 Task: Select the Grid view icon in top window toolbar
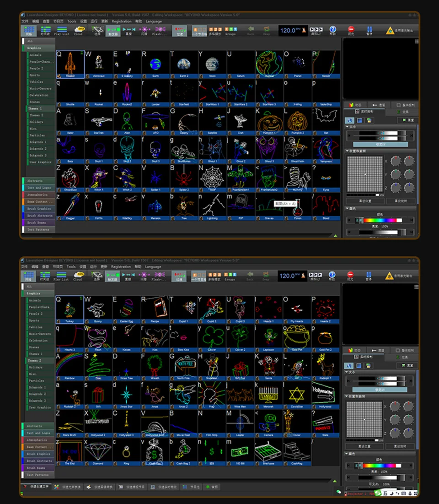click(x=29, y=31)
